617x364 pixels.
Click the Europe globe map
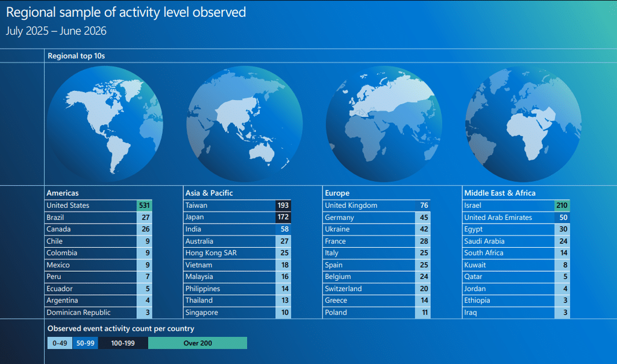coord(384,124)
